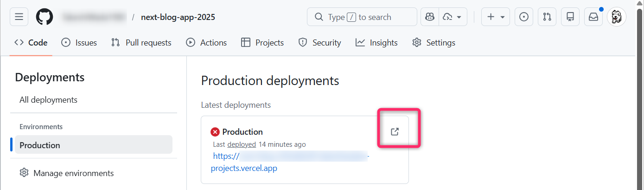Click the user profile avatar

[617, 17]
